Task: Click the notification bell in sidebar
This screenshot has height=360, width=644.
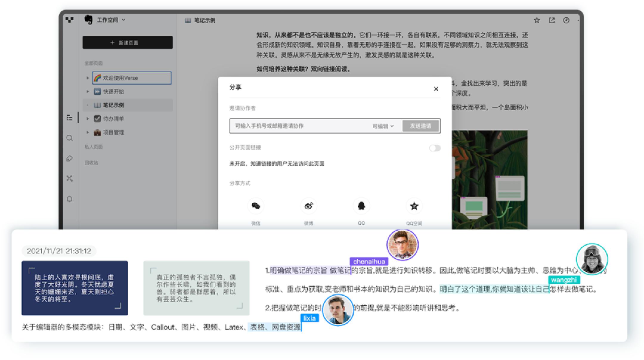Action: 69,199
